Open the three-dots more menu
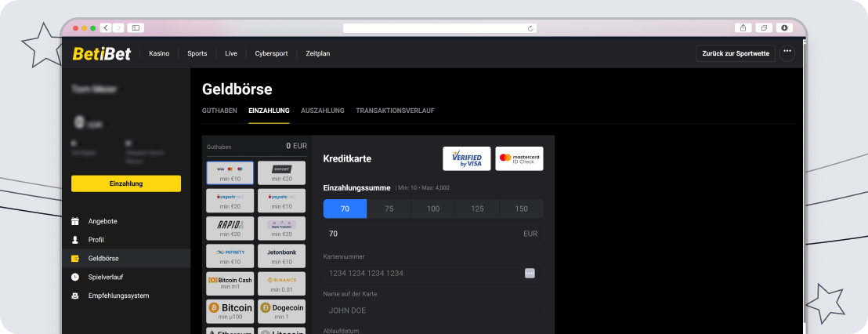 point(787,53)
